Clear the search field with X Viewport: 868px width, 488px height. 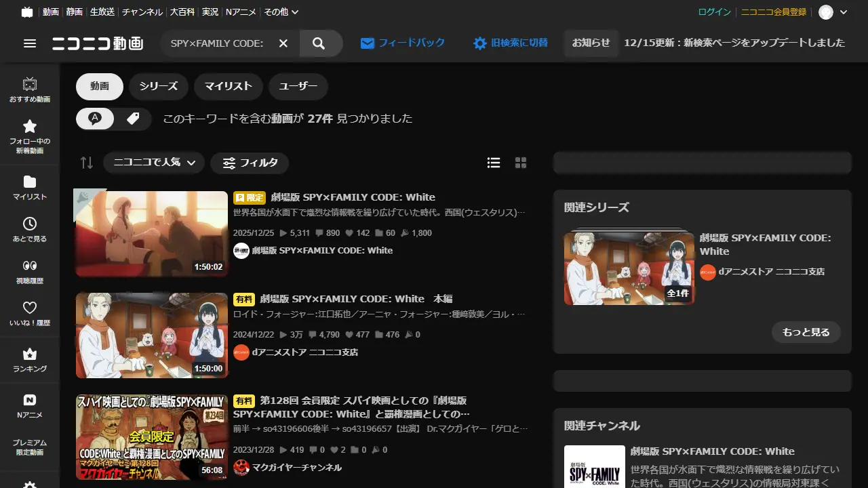(x=283, y=43)
